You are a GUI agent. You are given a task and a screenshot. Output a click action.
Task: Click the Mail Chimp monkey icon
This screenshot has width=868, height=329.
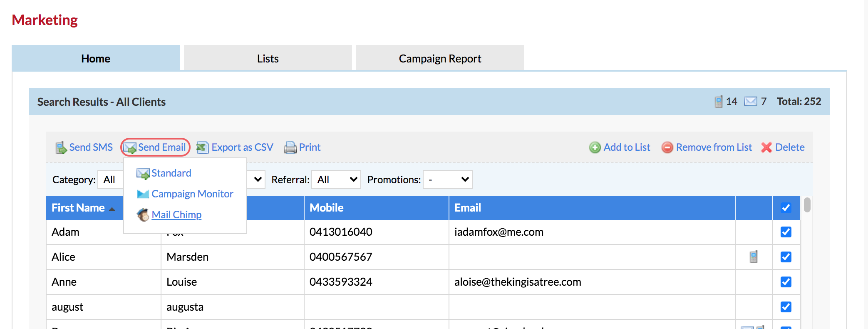pos(143,215)
